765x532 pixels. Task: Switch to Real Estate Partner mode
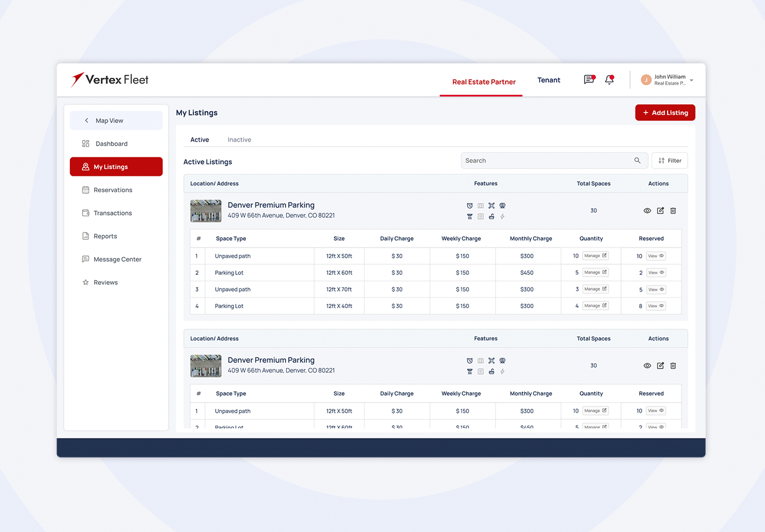click(x=484, y=82)
